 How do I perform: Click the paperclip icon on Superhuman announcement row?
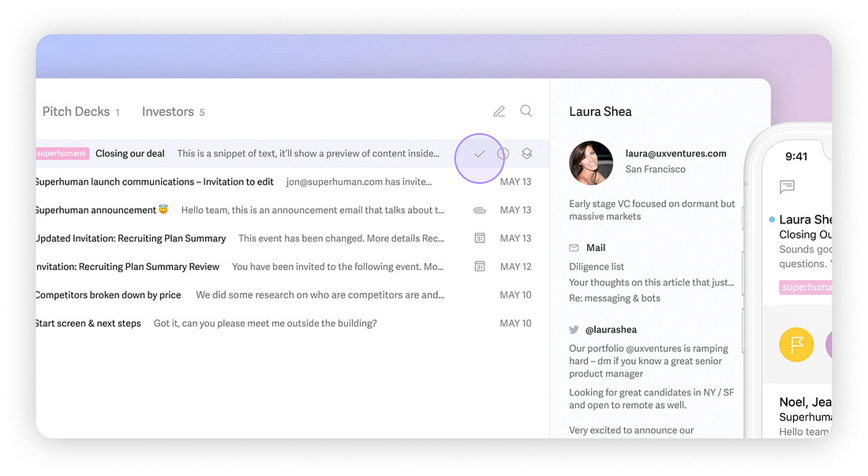(x=480, y=210)
